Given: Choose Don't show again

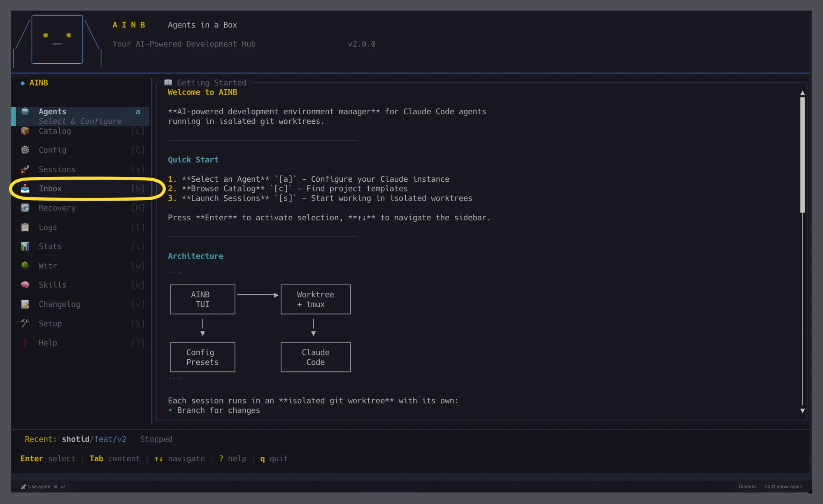Looking at the screenshot, I should [x=783, y=487].
